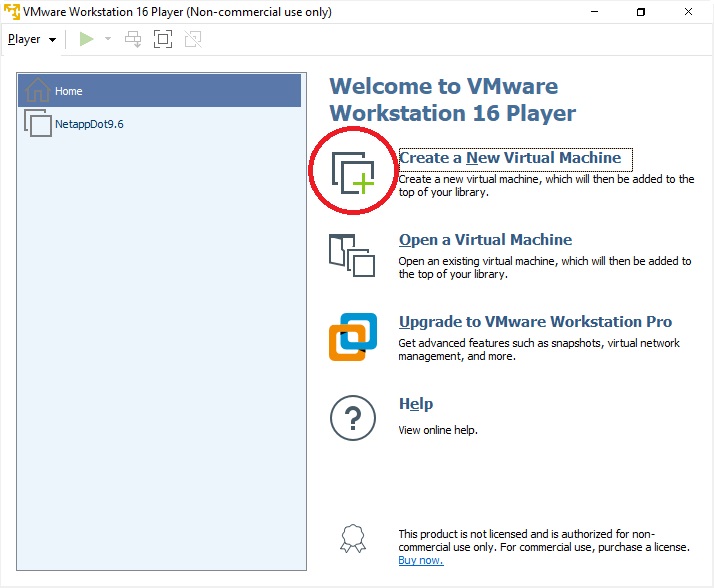
Task: Click Send Ctrl+Alt+Del toolbar icon
Action: pyautogui.click(x=133, y=39)
